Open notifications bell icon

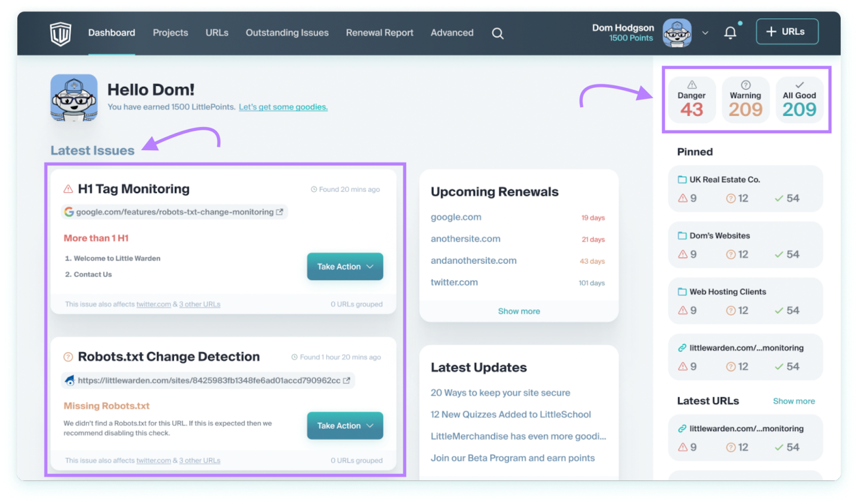pyautogui.click(x=730, y=33)
